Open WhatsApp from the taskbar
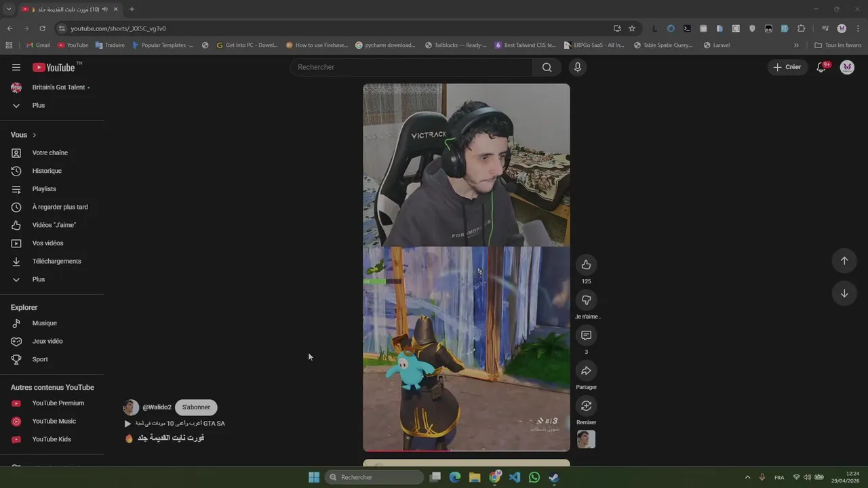868x488 pixels. (x=534, y=477)
